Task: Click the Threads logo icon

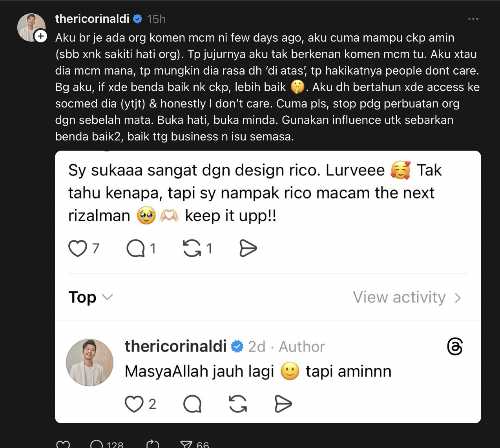Action: (x=455, y=346)
